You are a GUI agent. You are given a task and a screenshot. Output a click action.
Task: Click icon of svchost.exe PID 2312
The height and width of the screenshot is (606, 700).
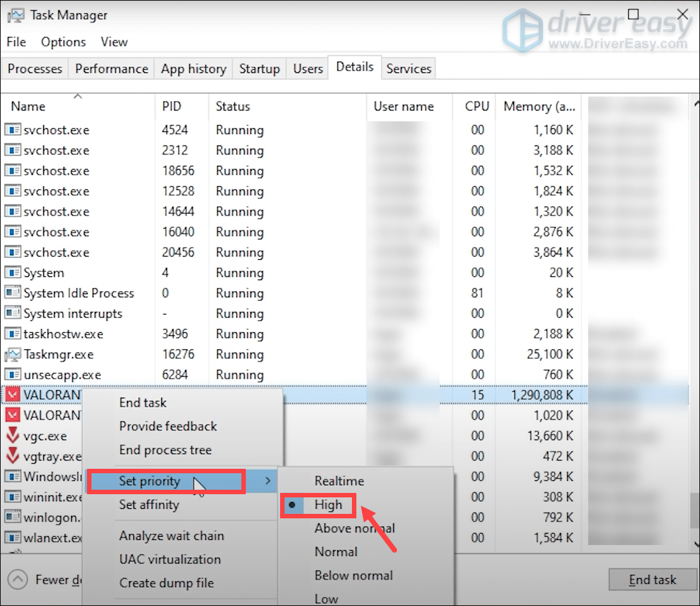[13, 150]
